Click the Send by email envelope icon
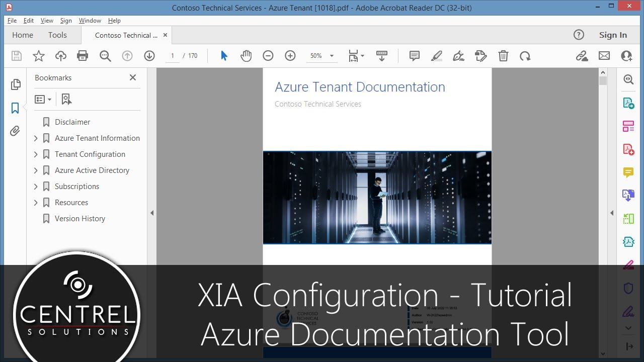The height and width of the screenshot is (362, 644). click(x=604, y=56)
